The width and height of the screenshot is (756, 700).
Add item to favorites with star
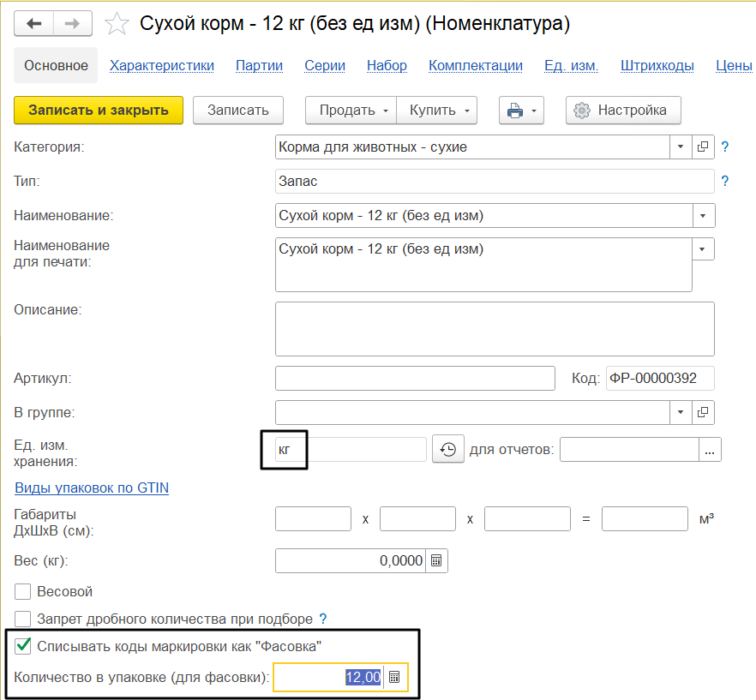[117, 24]
